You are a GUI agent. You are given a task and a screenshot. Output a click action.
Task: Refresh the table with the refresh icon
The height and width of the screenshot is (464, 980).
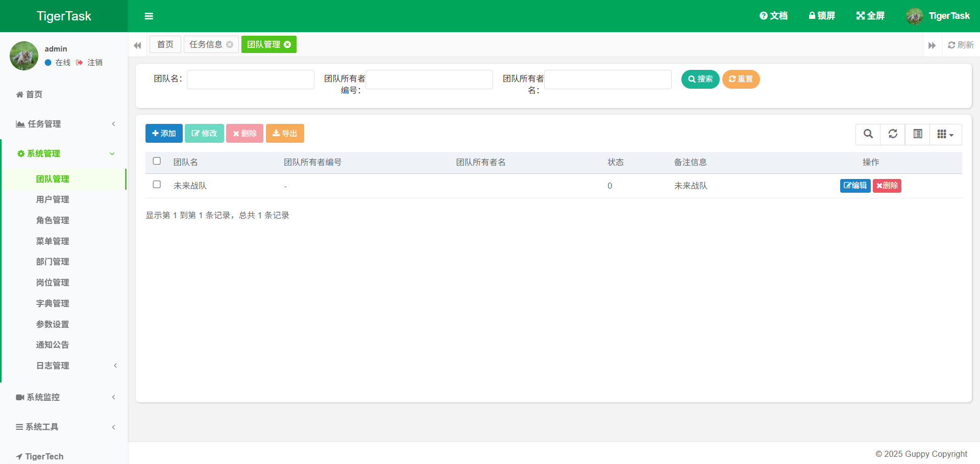(x=893, y=134)
